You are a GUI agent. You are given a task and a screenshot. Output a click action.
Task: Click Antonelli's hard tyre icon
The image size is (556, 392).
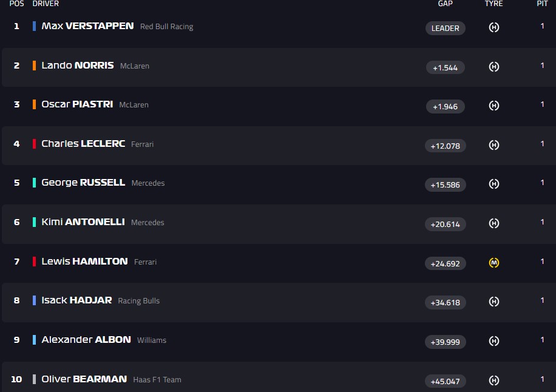pos(494,223)
